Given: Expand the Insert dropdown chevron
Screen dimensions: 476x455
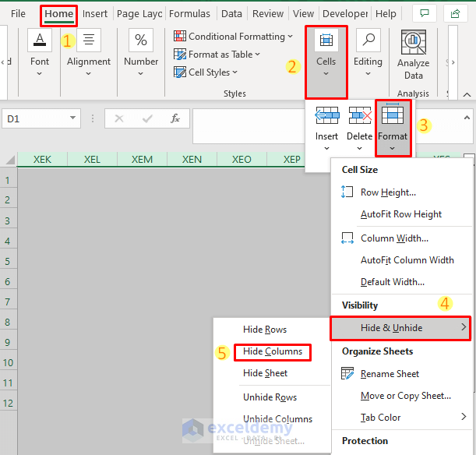Looking at the screenshot, I should 326,149.
